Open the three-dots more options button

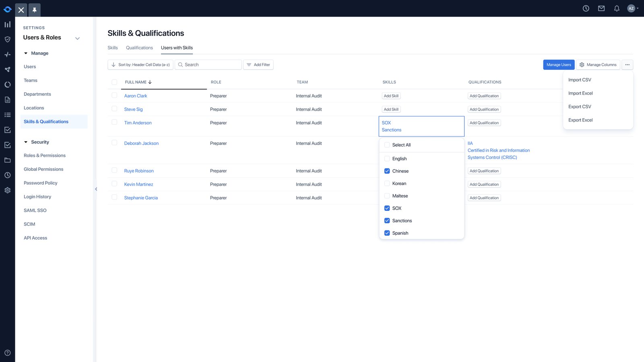627,65
